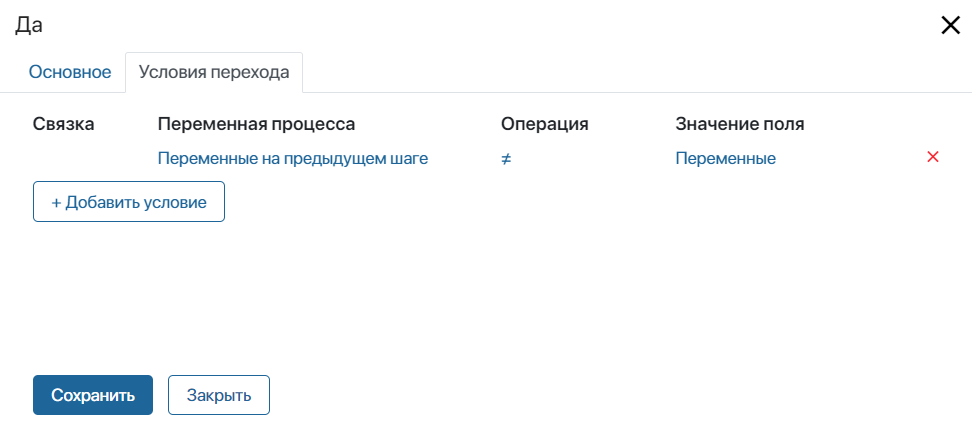Viewport: 972px width, 421px height.
Task: Click the Значение поля column header
Action: coord(740,124)
